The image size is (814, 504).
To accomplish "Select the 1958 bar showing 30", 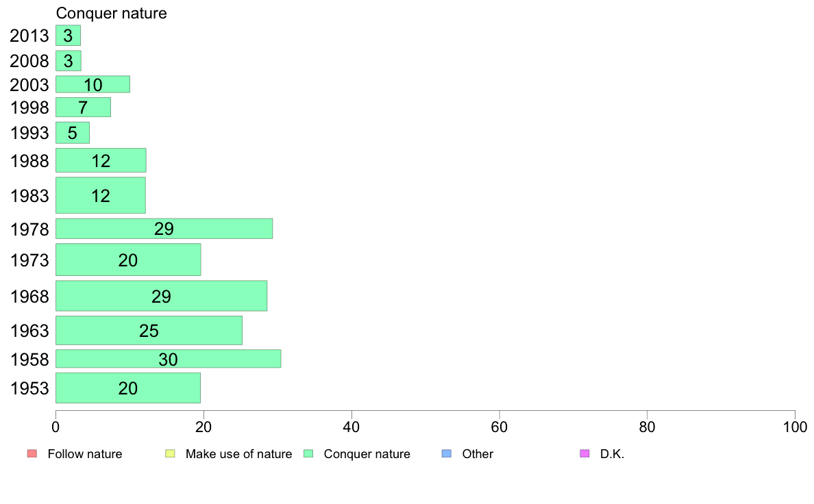I will [168, 359].
